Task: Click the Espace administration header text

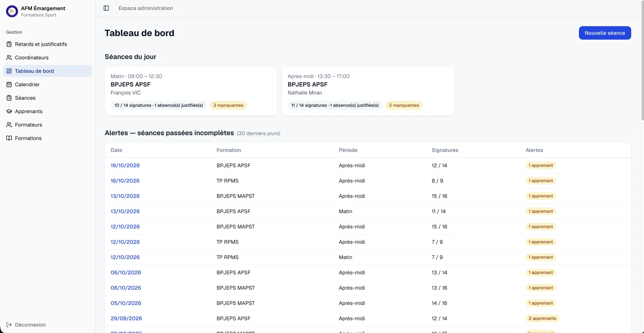Action: 146,8
